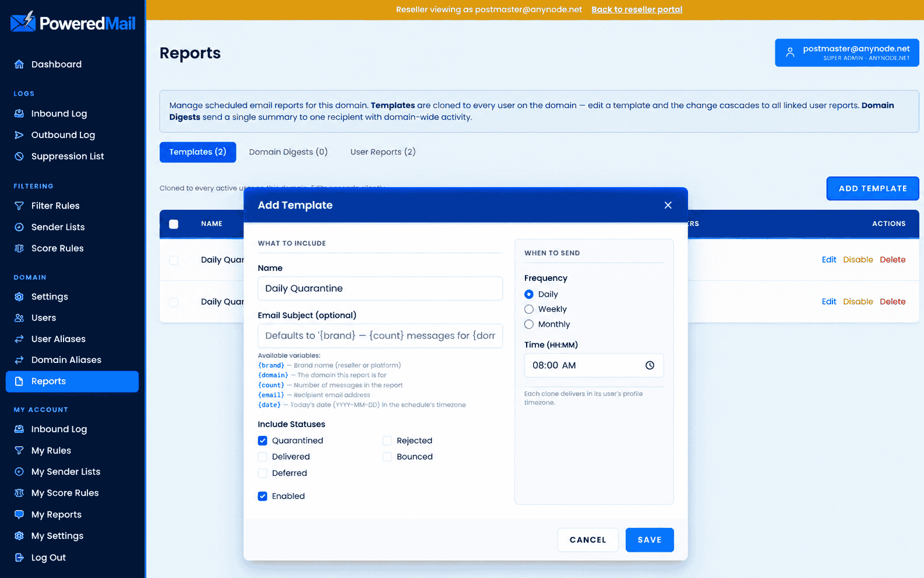Click the My Reports chat icon
924x578 pixels.
pyautogui.click(x=19, y=514)
